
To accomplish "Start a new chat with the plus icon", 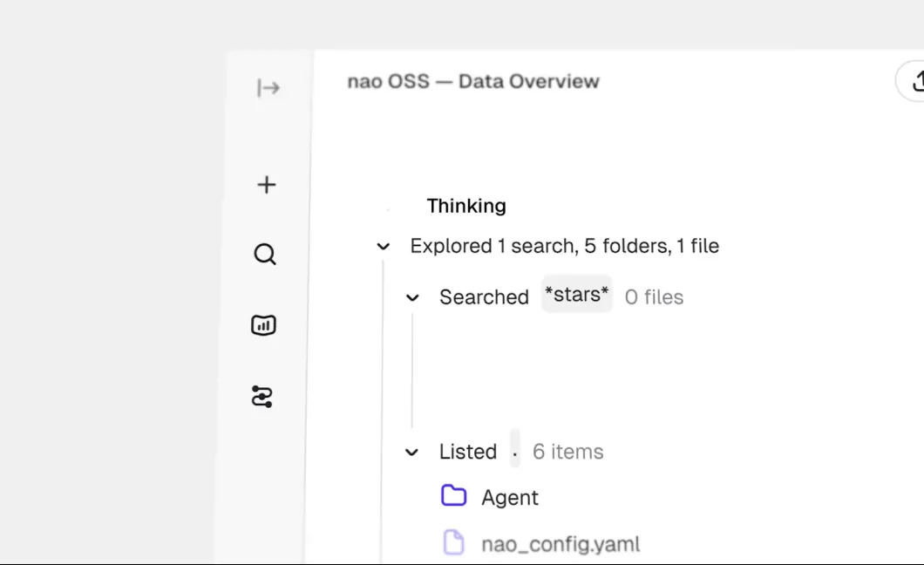I will tap(267, 185).
